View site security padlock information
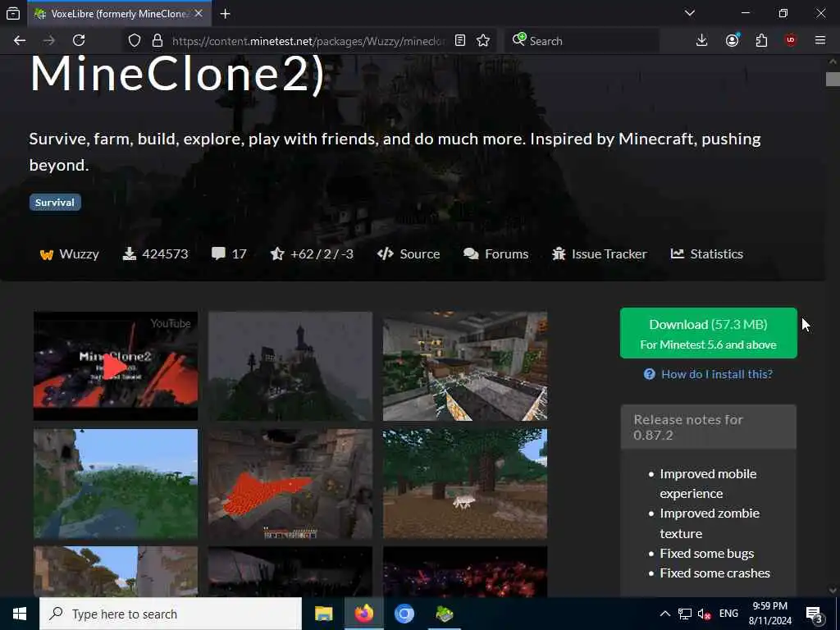The image size is (840, 630). click(157, 41)
